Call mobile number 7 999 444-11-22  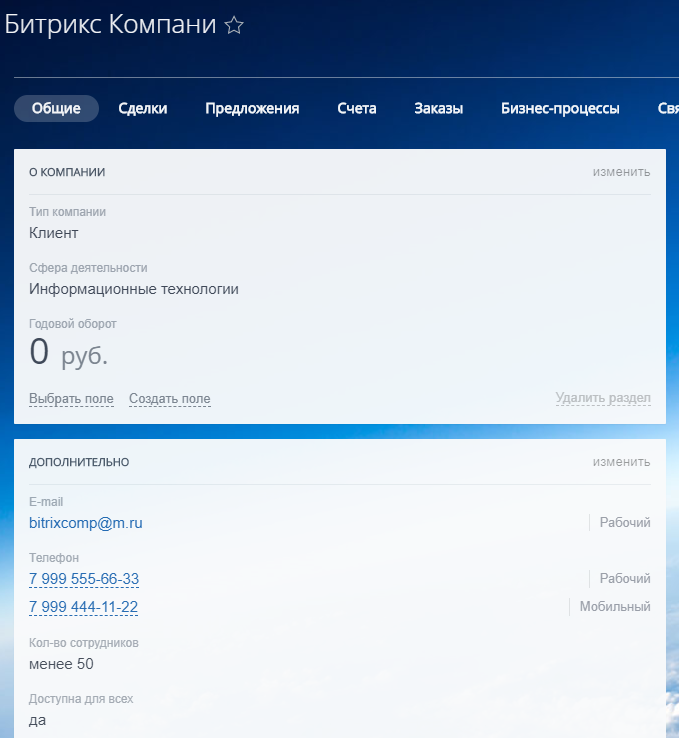tap(83, 607)
